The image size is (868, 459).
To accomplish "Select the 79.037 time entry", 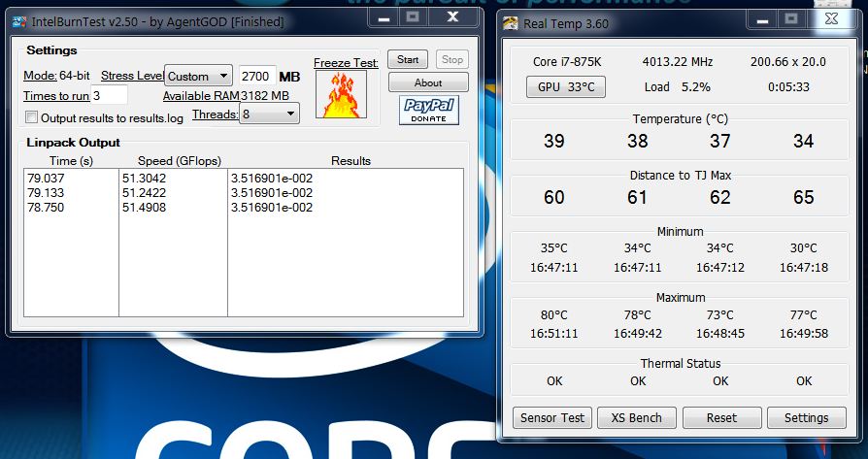I will (x=46, y=179).
